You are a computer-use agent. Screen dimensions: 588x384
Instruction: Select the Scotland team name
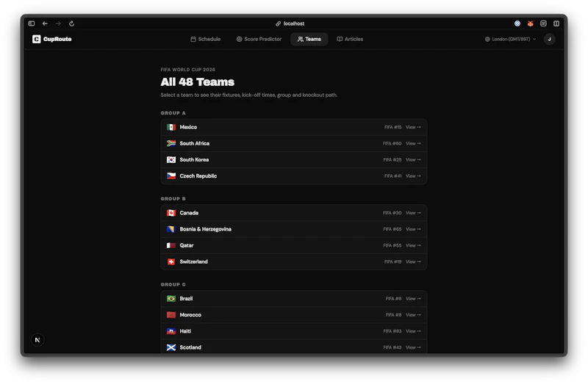190,347
